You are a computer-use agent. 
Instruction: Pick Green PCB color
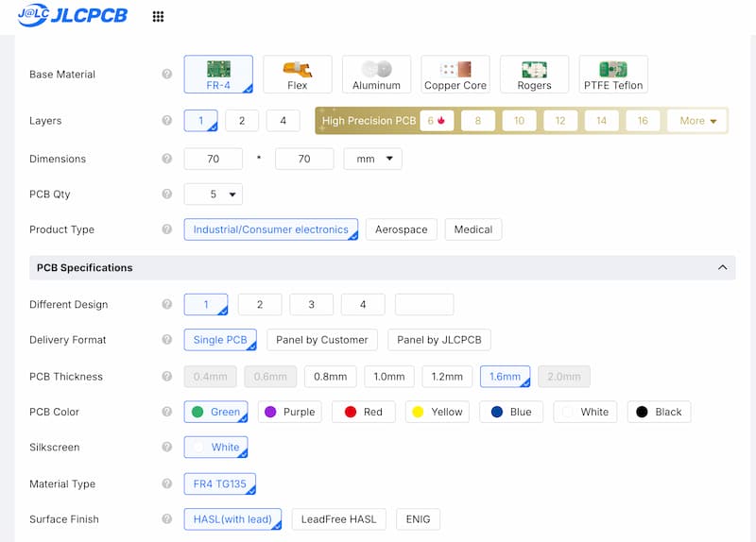[216, 412]
